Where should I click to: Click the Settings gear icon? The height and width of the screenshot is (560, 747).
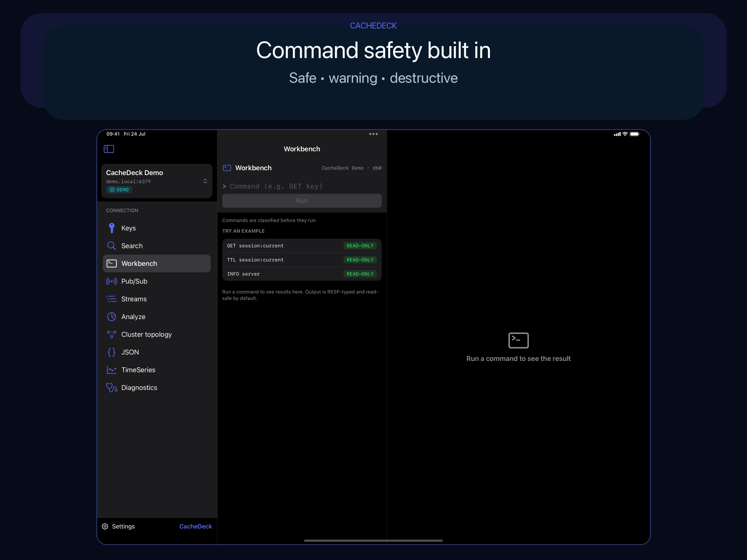105,526
